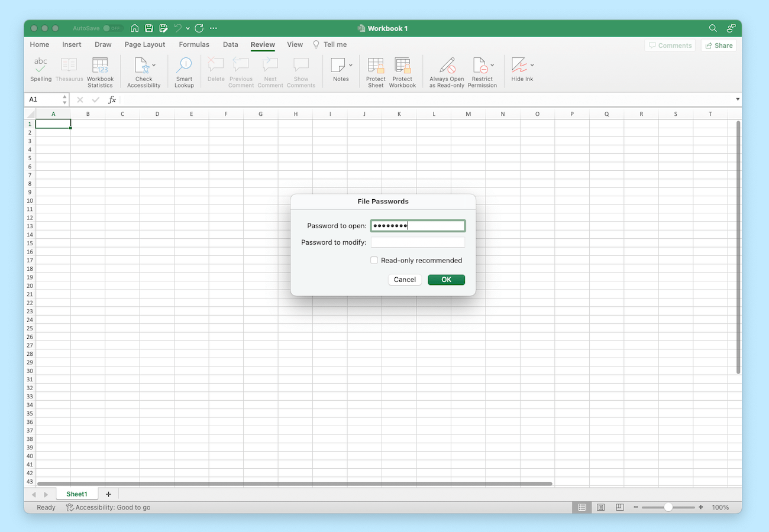Run the Spelling checker
This screenshot has height=532, width=769.
click(40, 71)
